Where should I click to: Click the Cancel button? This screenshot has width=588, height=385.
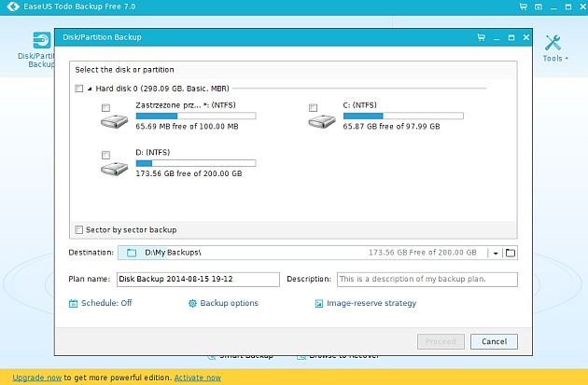495,341
